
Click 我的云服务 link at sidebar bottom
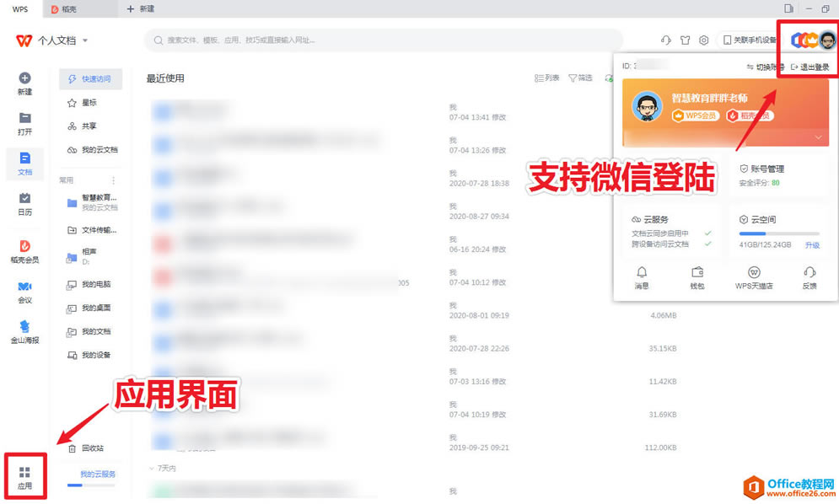[x=97, y=474]
